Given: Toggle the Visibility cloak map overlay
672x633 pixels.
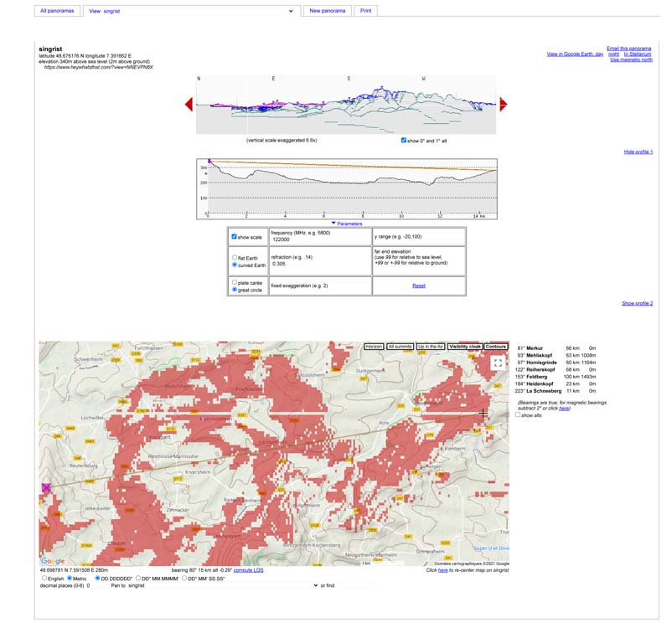Looking at the screenshot, I should 464,347.
